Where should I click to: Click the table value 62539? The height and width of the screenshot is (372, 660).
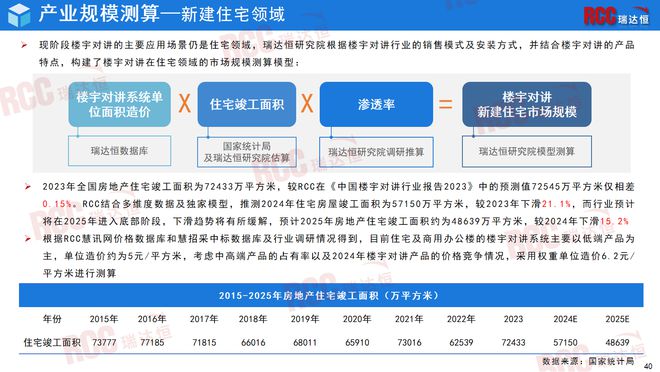click(461, 343)
